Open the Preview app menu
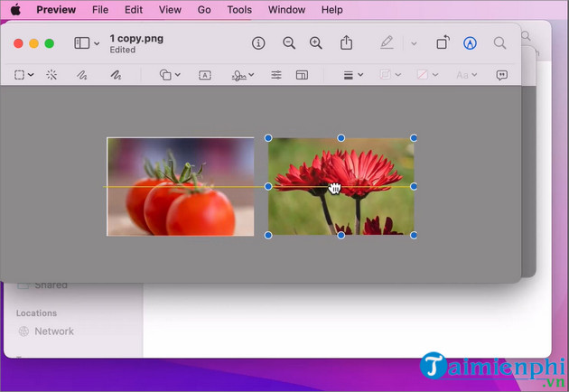 pyautogui.click(x=56, y=10)
